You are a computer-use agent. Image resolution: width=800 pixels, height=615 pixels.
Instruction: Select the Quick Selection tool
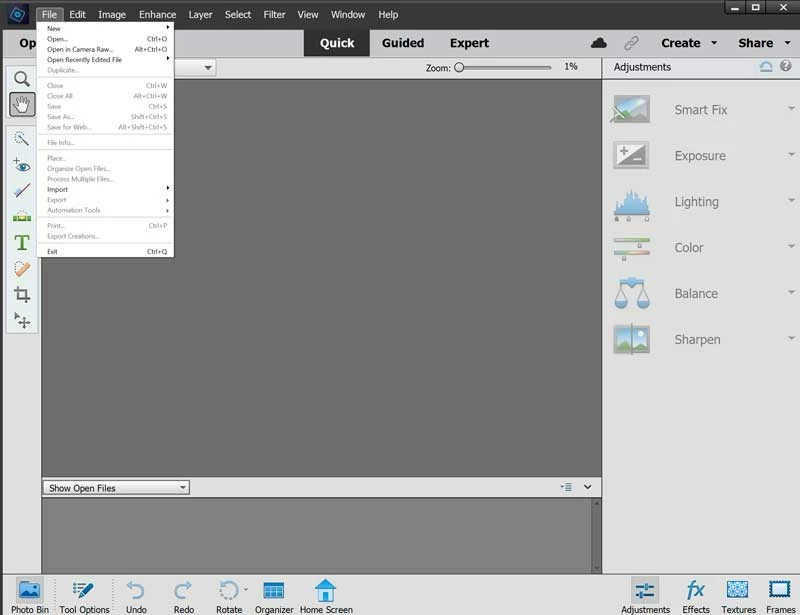(x=21, y=138)
